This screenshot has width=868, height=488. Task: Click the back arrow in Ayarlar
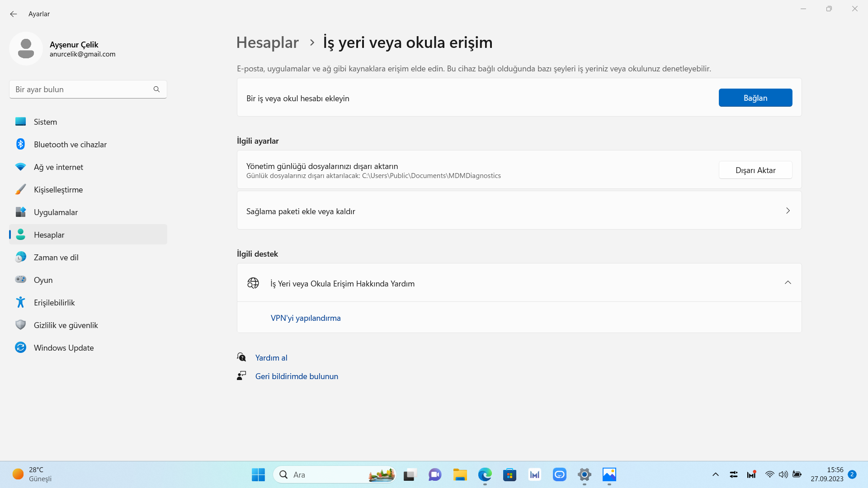click(x=13, y=14)
